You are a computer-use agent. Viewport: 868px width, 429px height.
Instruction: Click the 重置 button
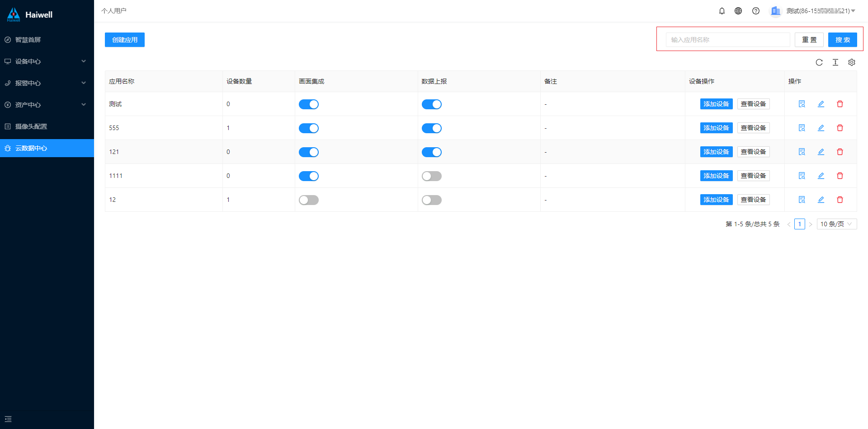coord(809,40)
